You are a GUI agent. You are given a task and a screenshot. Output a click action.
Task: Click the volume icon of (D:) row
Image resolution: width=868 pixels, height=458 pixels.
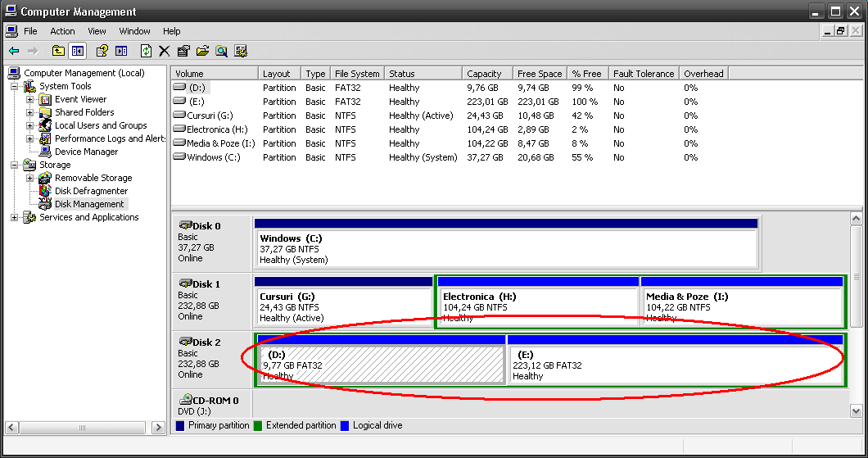click(179, 88)
